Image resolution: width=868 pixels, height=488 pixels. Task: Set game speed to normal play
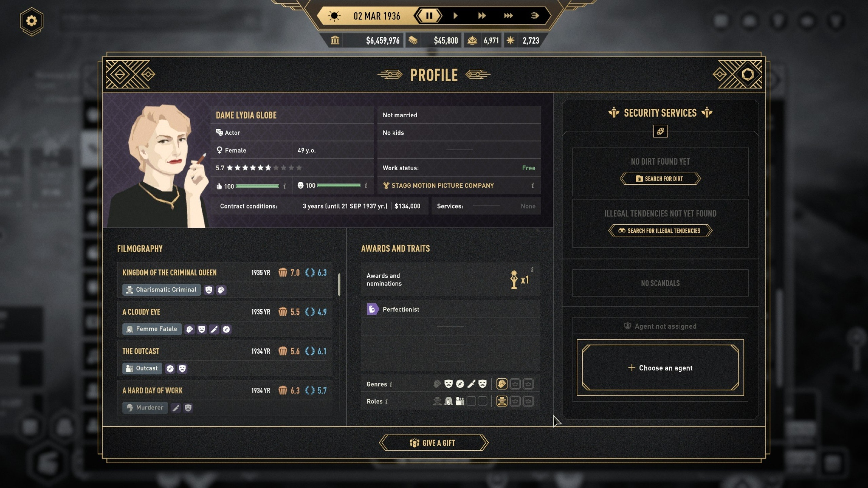[x=455, y=16]
